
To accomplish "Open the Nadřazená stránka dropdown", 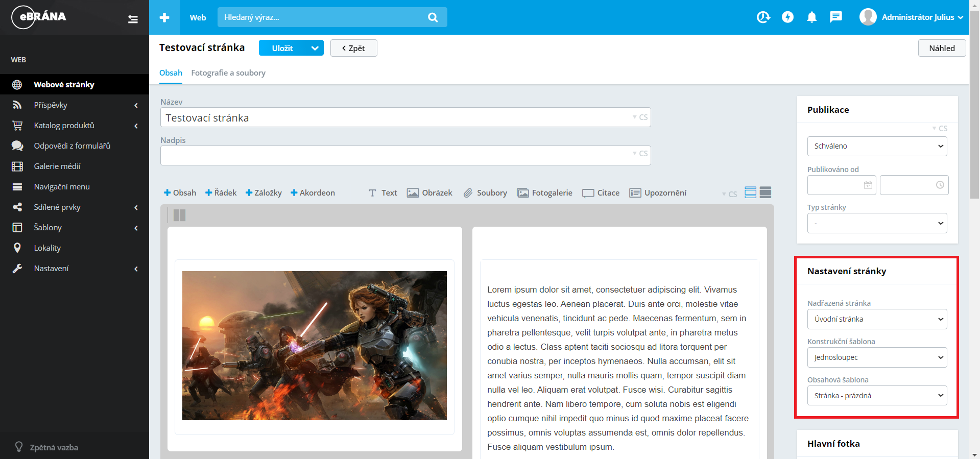I will (x=877, y=319).
